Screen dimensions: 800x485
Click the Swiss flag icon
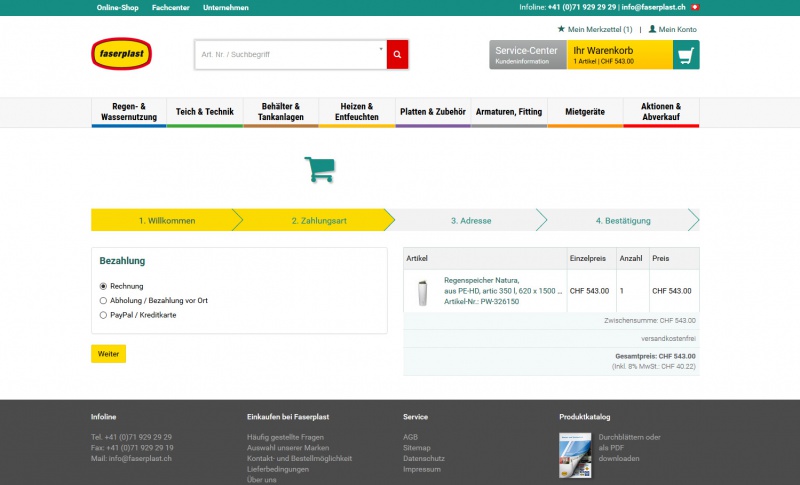[695, 7]
